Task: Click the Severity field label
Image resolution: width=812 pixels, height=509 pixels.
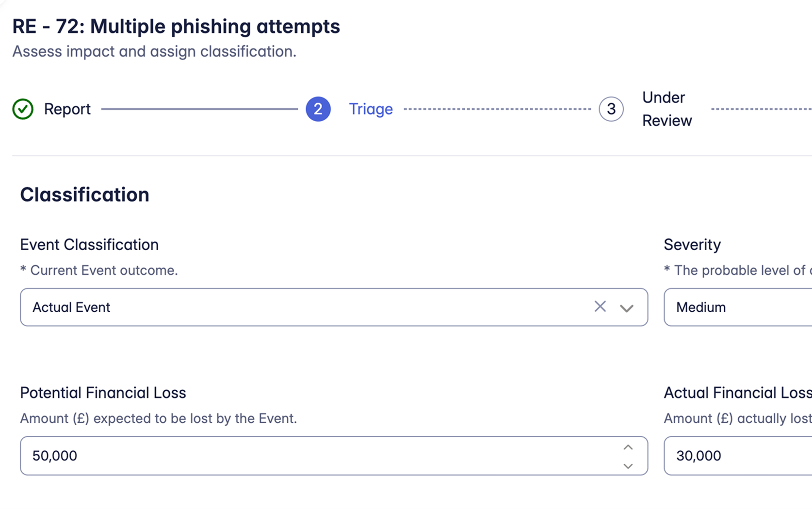Action: coord(692,245)
